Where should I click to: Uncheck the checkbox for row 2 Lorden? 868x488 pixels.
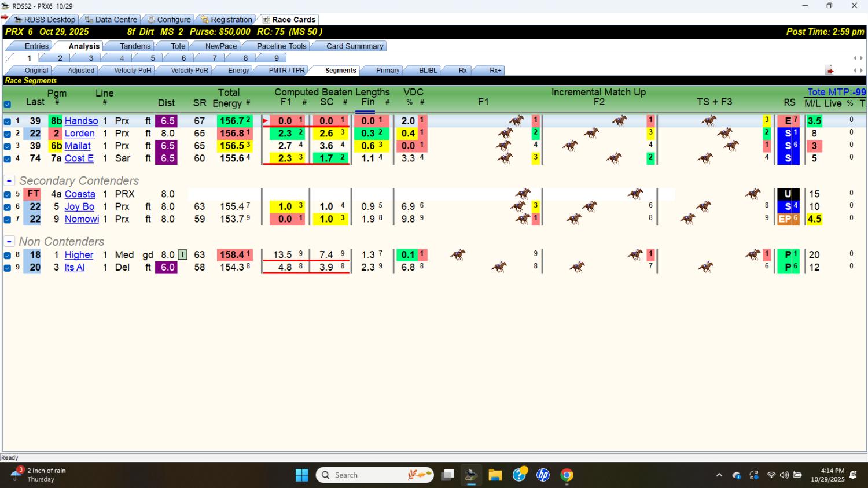[8, 134]
